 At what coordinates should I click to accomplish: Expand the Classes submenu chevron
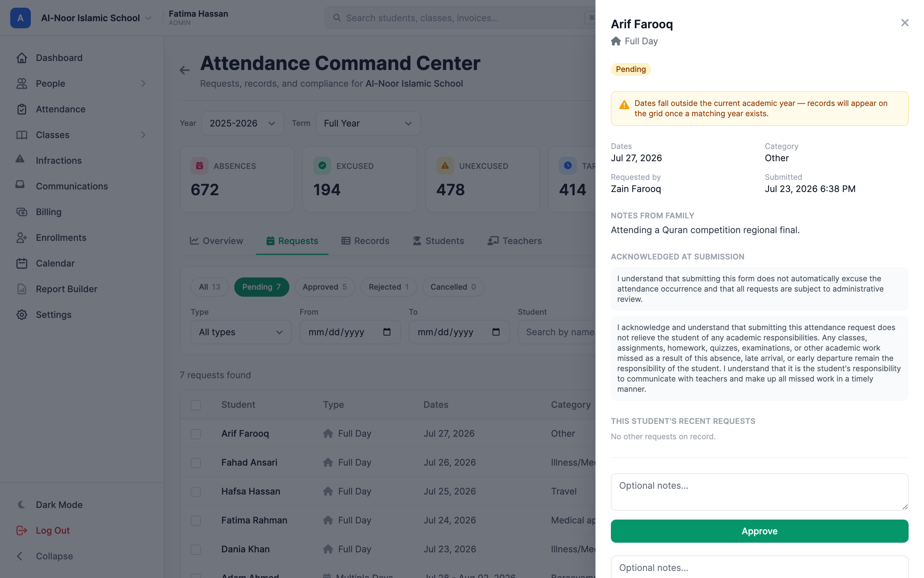pyautogui.click(x=143, y=135)
